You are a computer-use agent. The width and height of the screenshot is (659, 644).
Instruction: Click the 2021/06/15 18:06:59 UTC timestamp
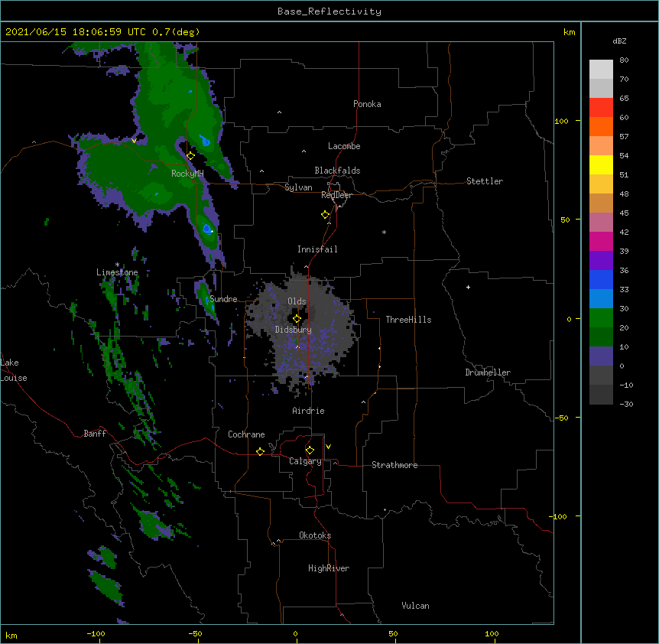click(76, 32)
